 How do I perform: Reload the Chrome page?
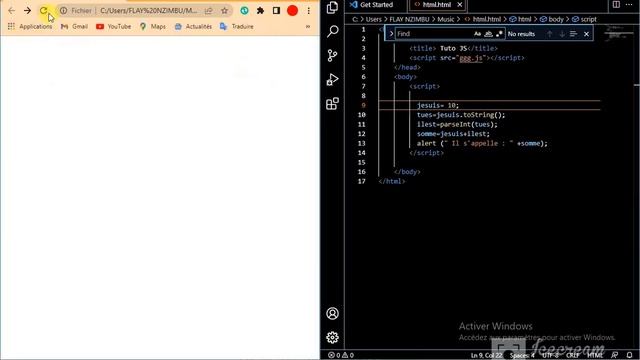tap(43, 11)
